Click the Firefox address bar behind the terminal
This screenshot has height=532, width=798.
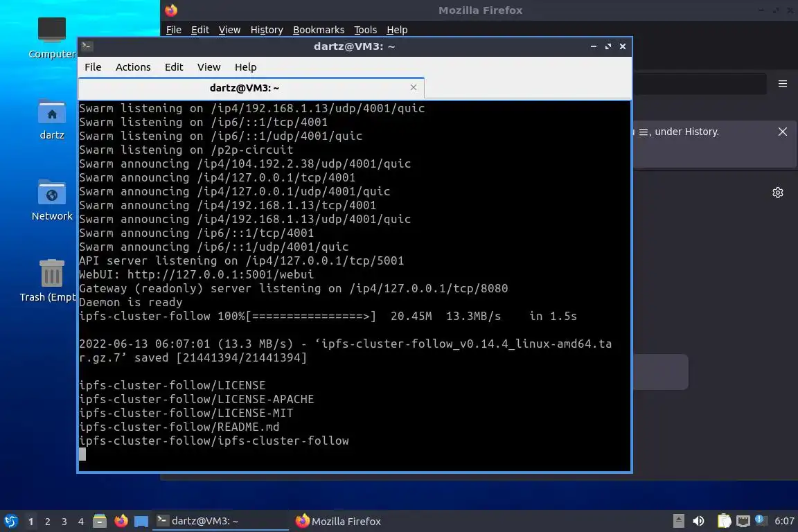click(x=700, y=84)
